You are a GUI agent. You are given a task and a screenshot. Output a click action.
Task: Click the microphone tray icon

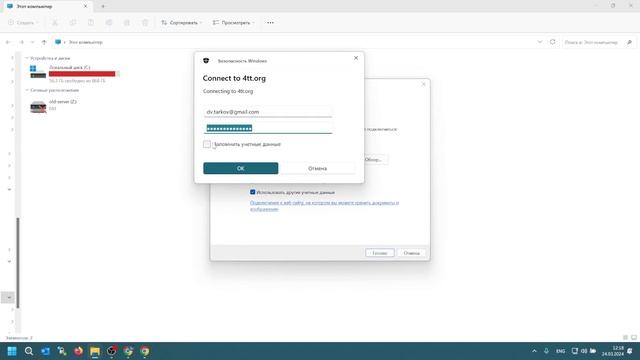546,351
